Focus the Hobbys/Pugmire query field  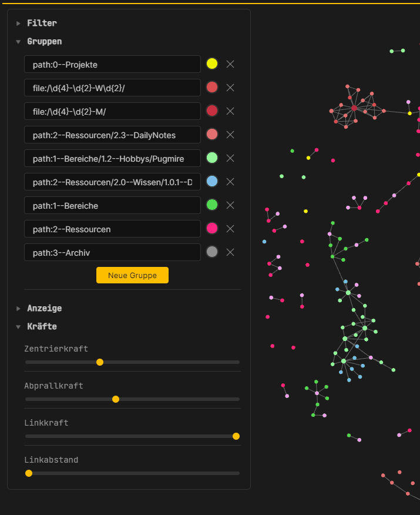[x=112, y=158]
